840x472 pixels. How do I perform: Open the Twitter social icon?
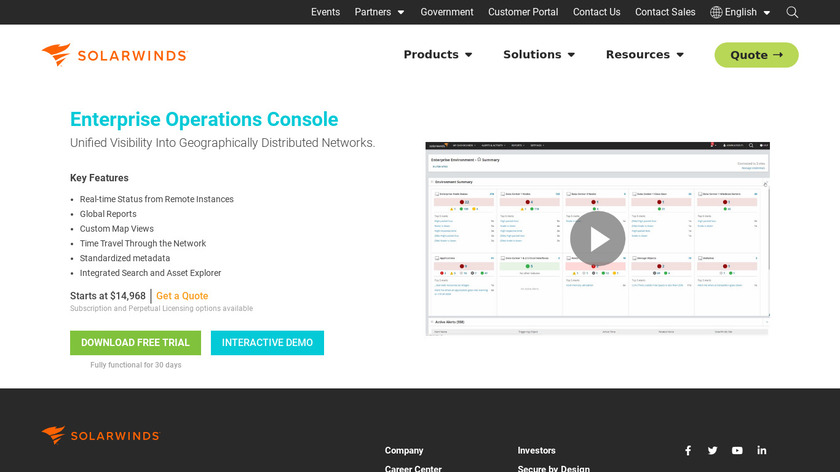coord(712,451)
